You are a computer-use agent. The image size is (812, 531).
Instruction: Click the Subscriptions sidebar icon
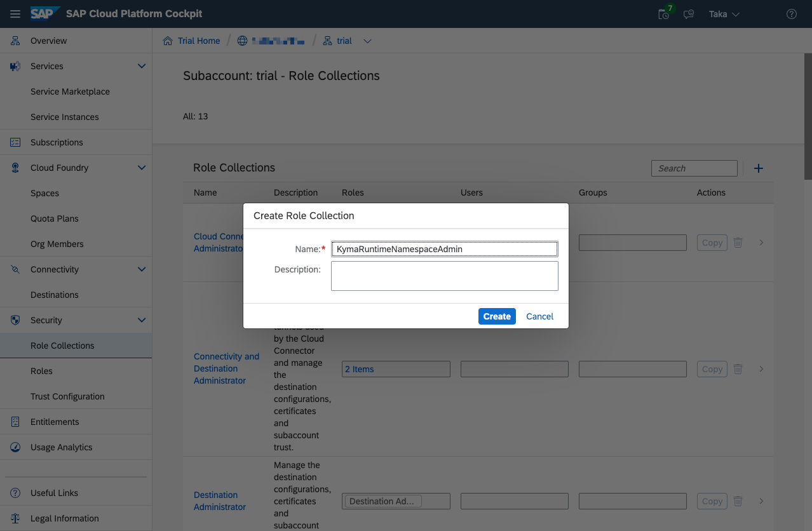click(x=16, y=142)
